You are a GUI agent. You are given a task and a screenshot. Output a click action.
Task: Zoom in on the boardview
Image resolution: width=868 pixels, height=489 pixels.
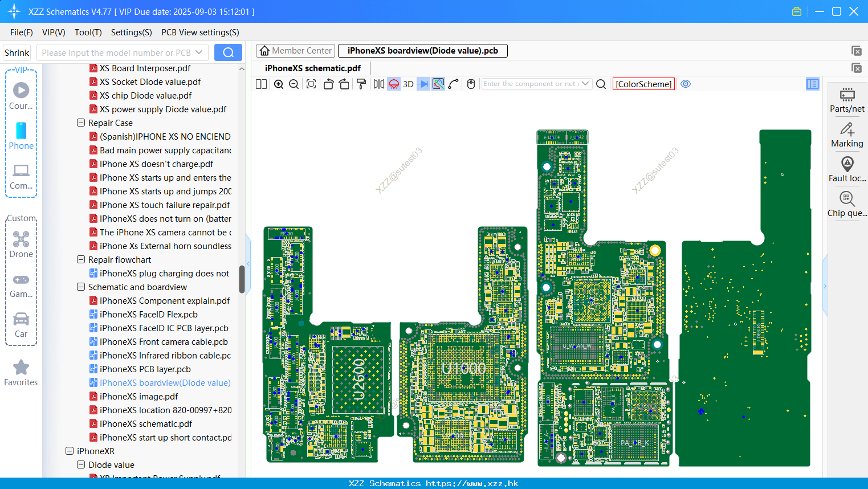(279, 84)
